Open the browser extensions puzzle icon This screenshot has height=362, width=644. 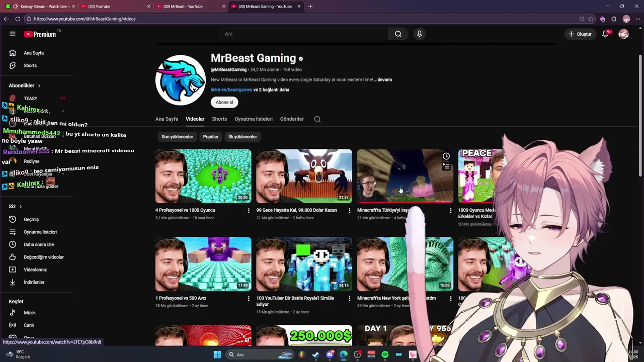(614, 19)
